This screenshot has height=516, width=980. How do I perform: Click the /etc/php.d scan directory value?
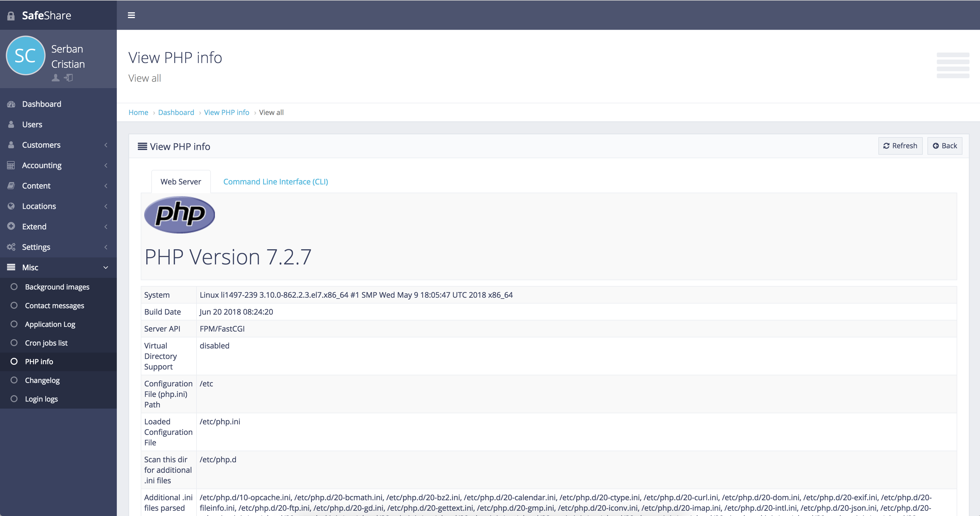point(218,460)
